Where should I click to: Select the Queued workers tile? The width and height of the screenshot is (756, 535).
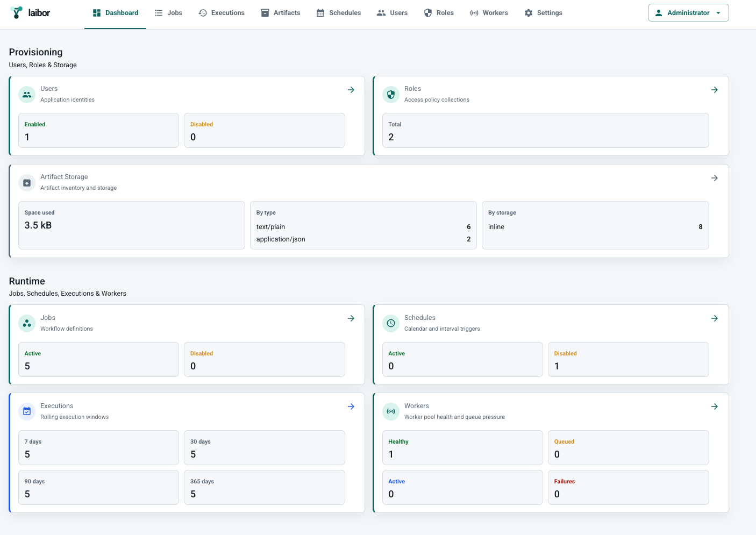click(x=629, y=447)
